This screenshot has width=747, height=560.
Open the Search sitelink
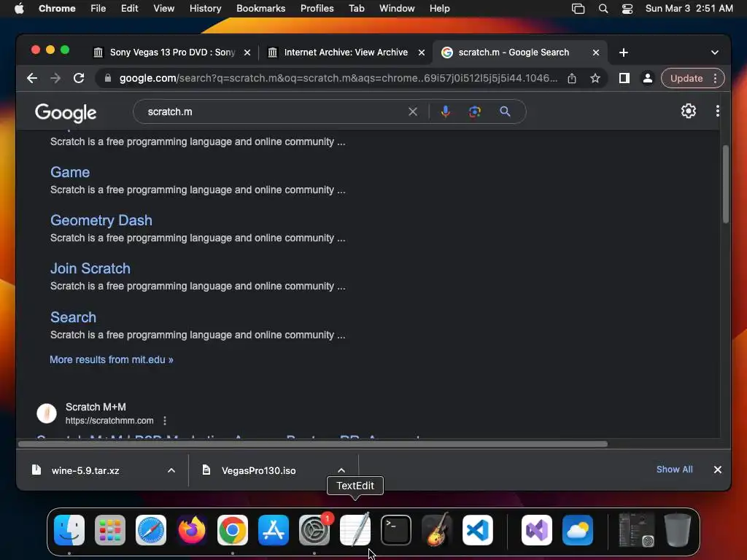coord(74,317)
